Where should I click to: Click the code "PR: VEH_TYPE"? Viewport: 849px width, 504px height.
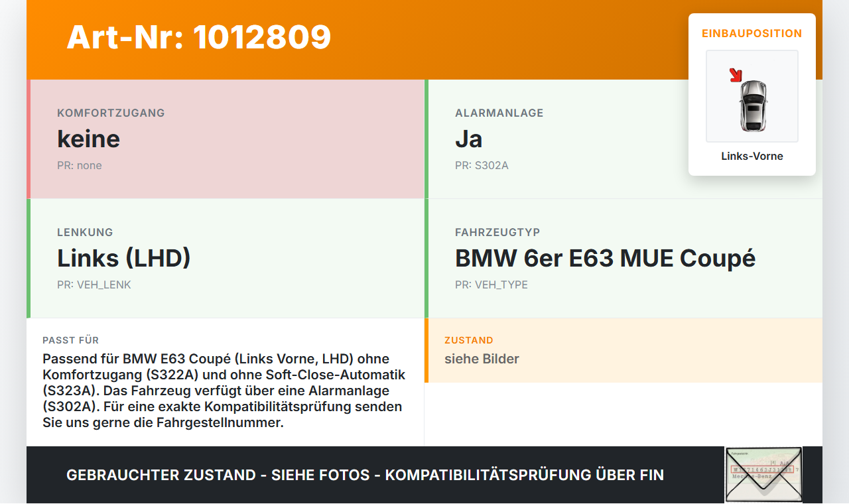(x=491, y=284)
